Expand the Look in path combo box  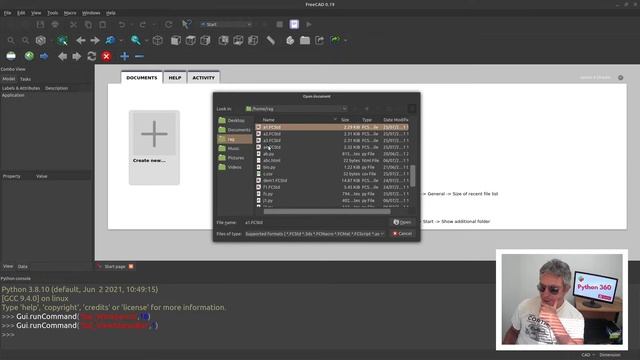click(x=296, y=109)
